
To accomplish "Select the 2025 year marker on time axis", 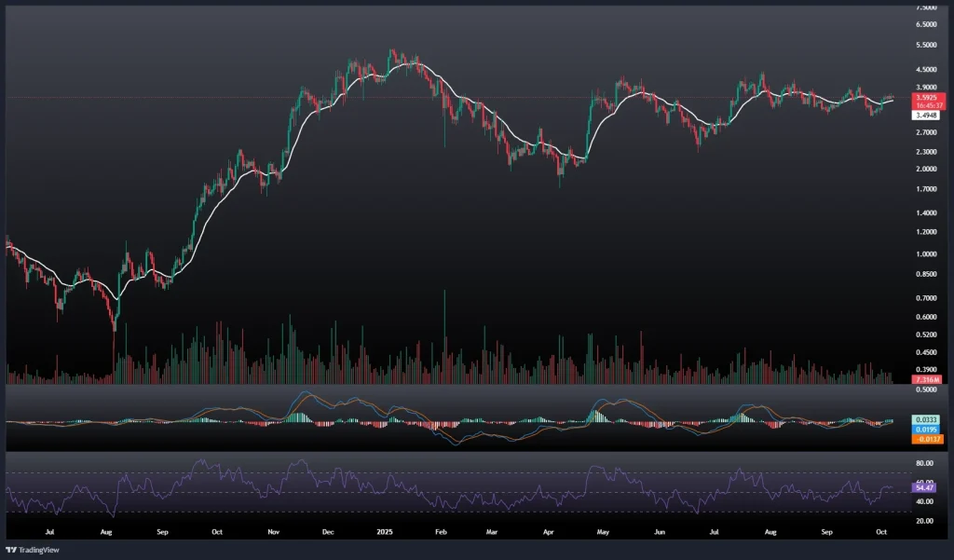I will pos(384,532).
